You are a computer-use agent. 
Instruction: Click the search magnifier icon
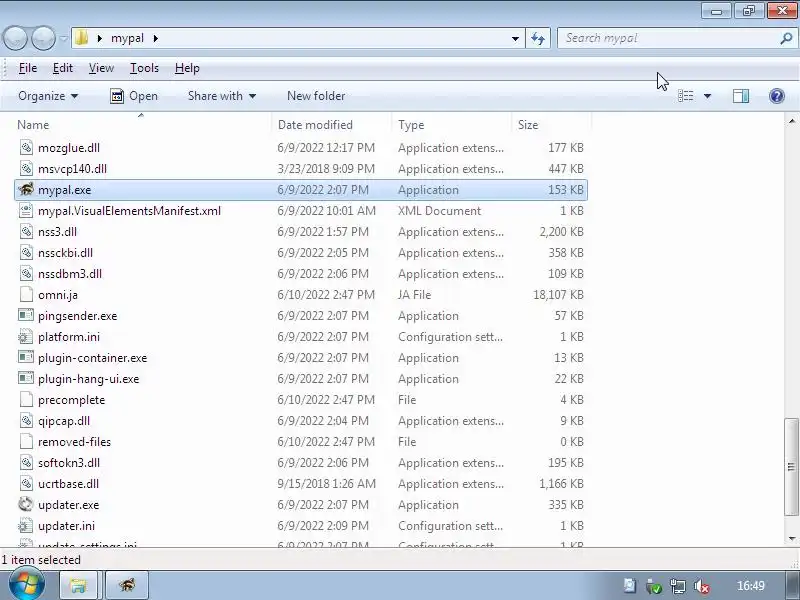coord(786,38)
